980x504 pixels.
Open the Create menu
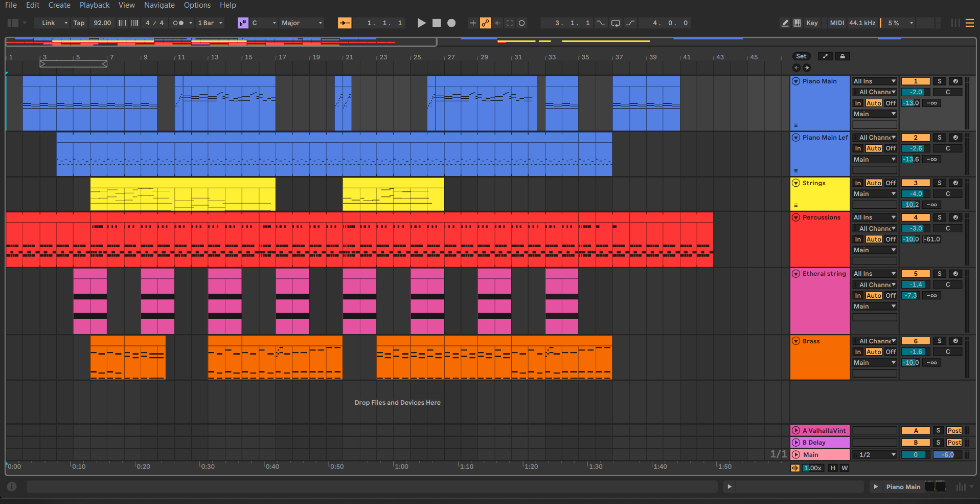coord(59,5)
